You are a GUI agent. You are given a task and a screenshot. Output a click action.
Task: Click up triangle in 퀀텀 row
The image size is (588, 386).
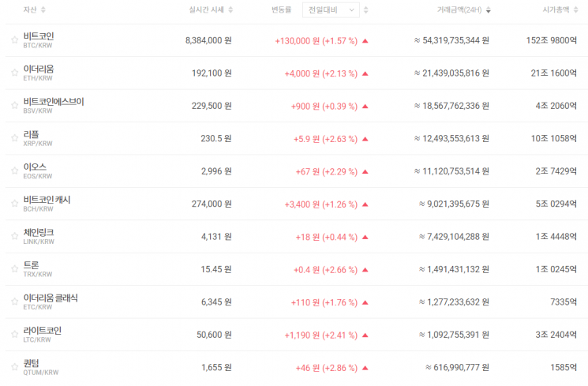click(365, 368)
